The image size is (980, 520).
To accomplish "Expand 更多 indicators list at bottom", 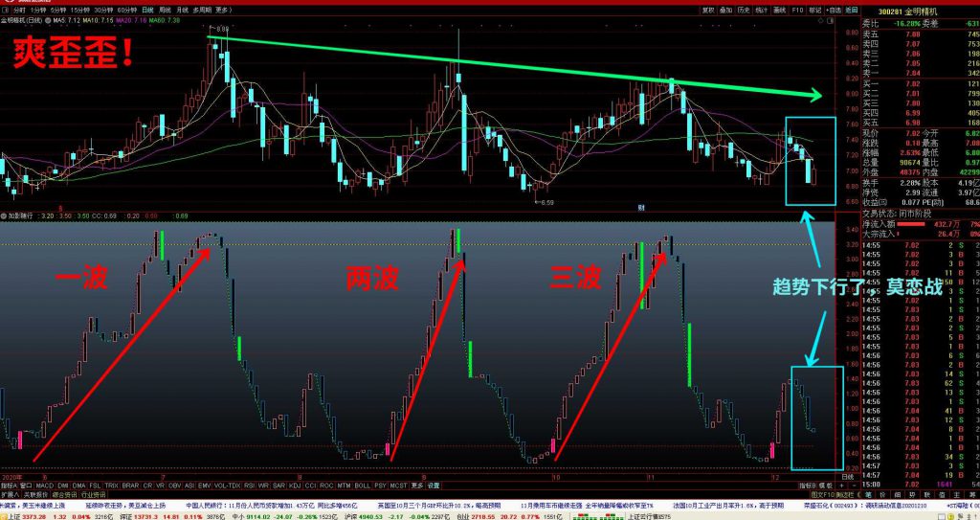I will [417, 486].
